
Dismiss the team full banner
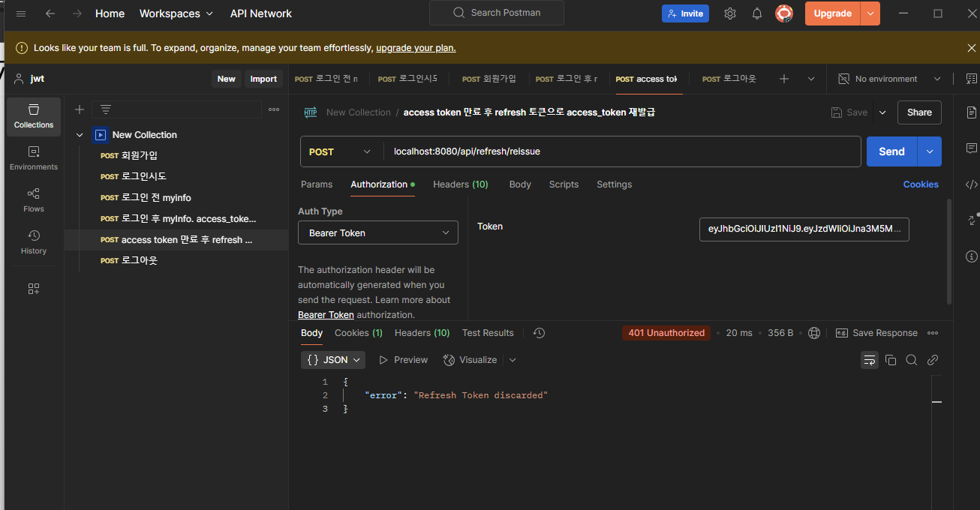click(972, 48)
